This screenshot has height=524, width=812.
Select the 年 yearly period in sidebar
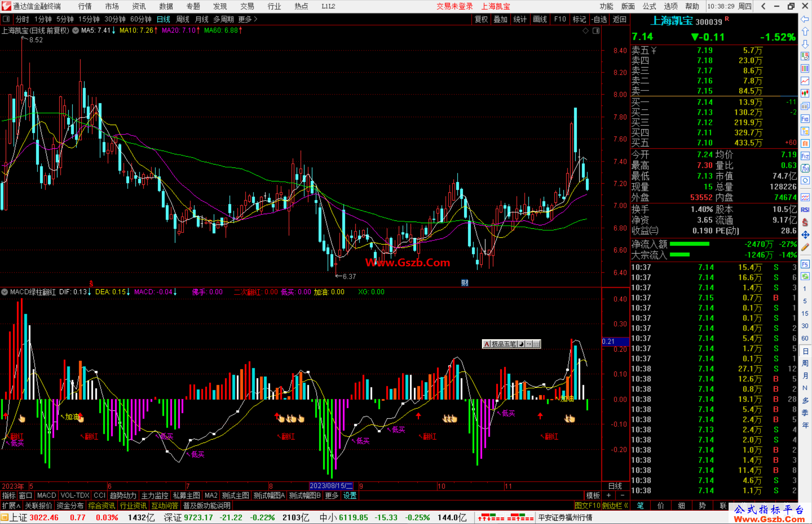click(x=805, y=425)
